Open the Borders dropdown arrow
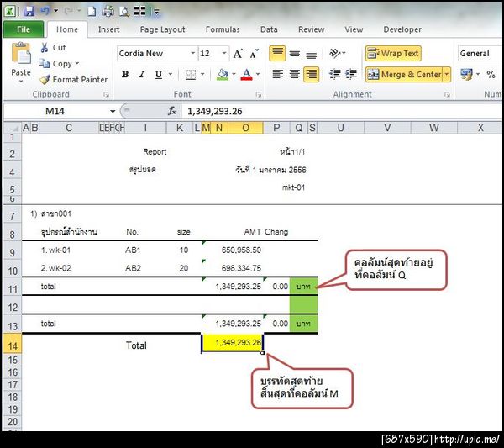The height and width of the screenshot is (448, 504). [x=202, y=75]
